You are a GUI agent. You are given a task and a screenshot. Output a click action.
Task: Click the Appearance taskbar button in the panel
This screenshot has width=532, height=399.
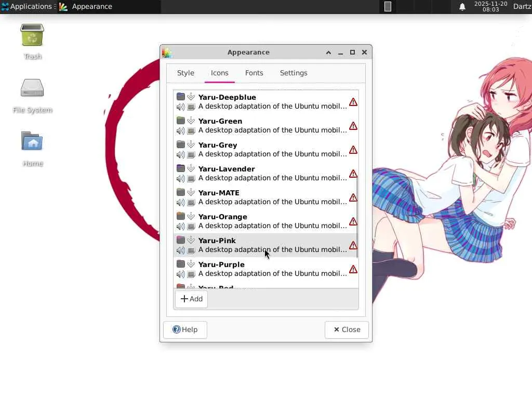(x=109, y=6)
